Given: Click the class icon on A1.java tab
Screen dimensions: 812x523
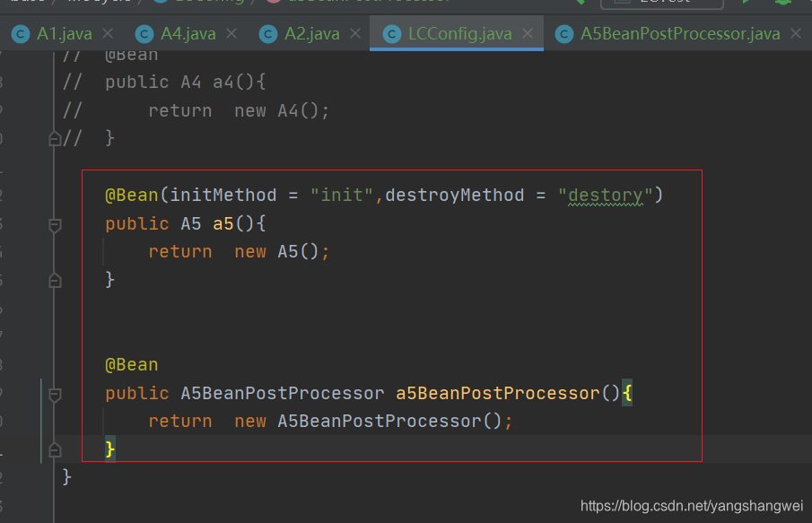Looking at the screenshot, I should tap(21, 34).
